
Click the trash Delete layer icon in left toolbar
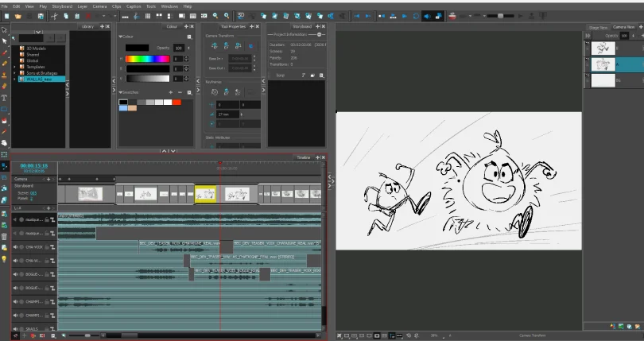click(5, 237)
